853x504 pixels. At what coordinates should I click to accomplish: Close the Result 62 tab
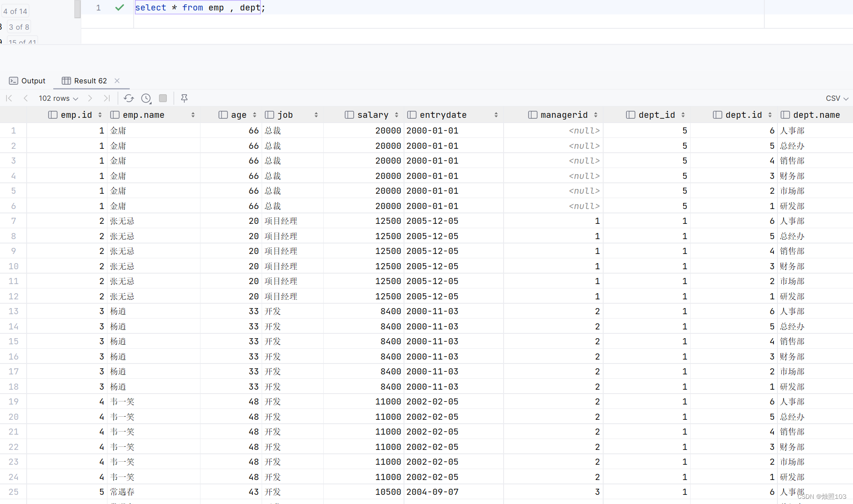tap(117, 81)
